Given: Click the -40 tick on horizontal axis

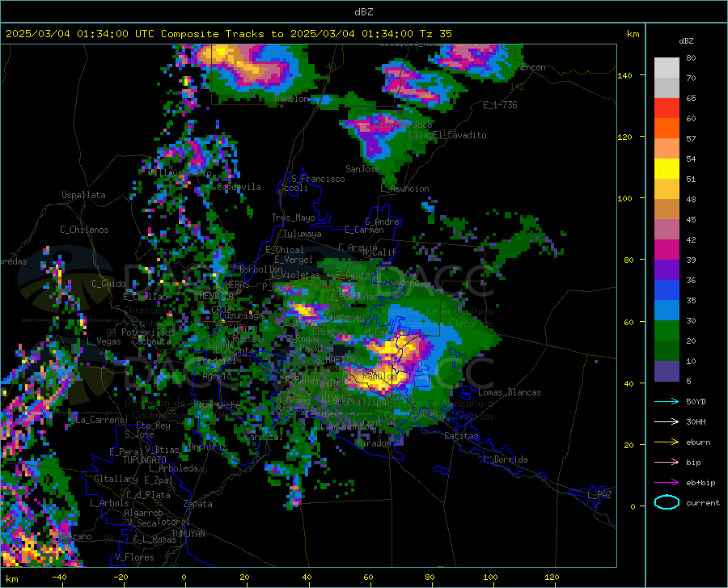Looking at the screenshot, I should pos(59,577).
